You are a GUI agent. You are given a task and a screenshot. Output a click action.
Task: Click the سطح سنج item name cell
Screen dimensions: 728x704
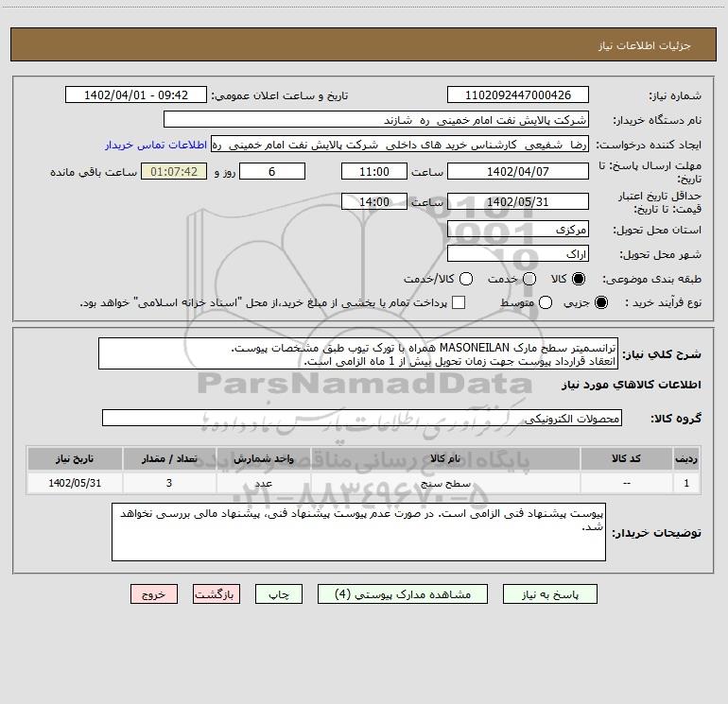click(445, 483)
